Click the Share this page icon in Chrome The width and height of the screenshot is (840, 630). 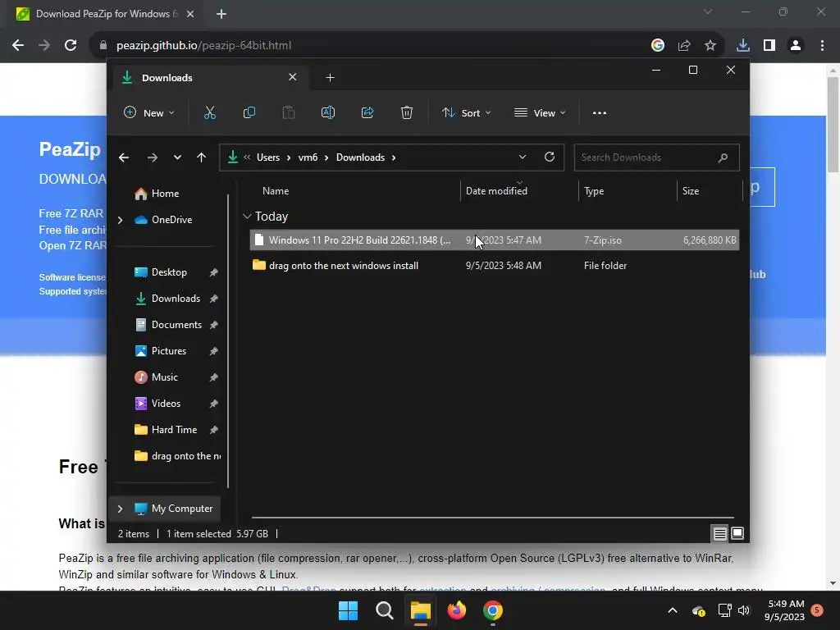(x=683, y=46)
